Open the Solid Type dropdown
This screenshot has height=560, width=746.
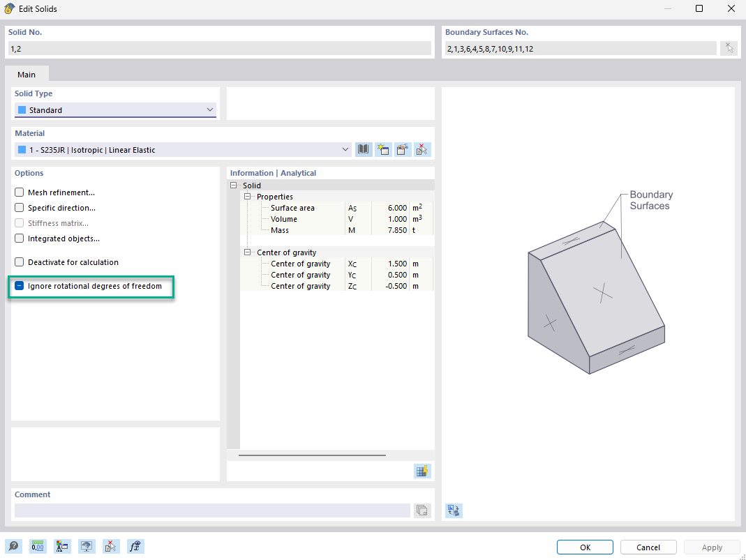click(115, 109)
